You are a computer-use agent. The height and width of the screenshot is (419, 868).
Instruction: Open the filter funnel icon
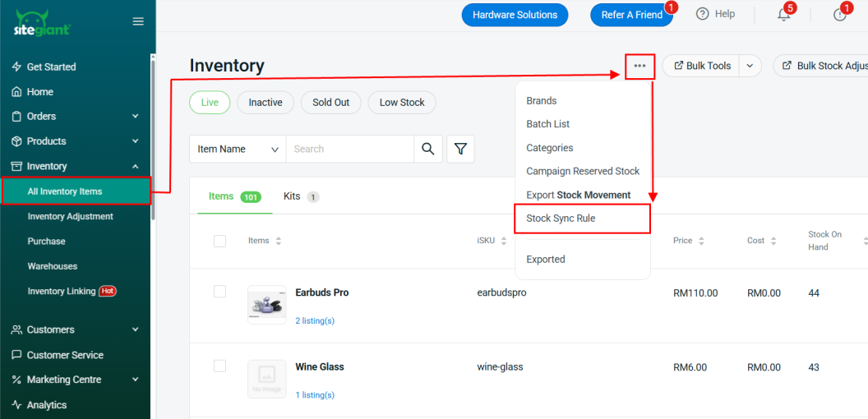click(460, 149)
